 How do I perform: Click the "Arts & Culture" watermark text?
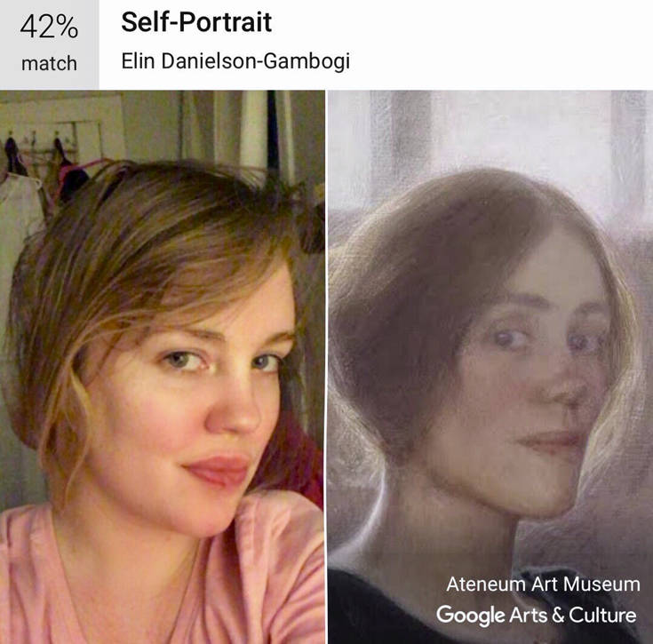(x=573, y=615)
